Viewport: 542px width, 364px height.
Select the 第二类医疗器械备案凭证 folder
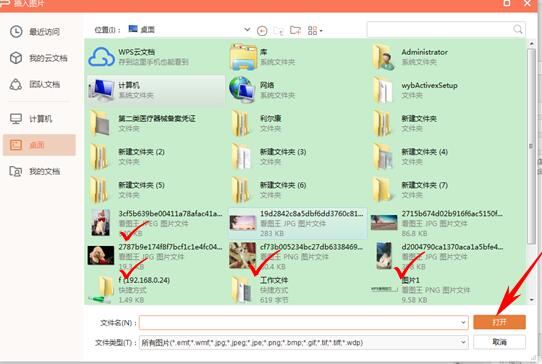coord(100,123)
